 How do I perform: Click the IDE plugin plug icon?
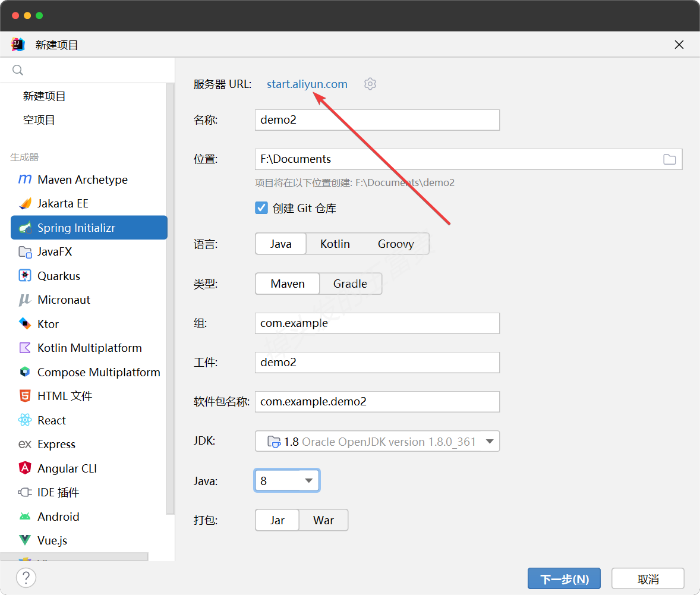25,492
